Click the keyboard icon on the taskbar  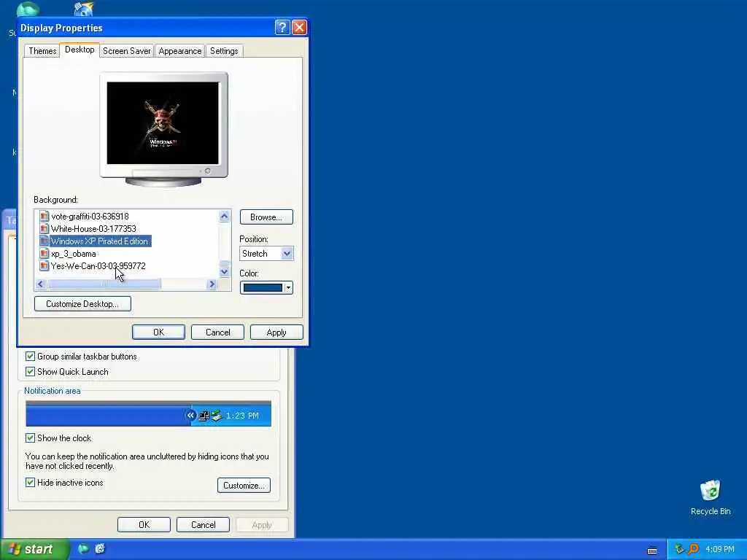pos(652,551)
